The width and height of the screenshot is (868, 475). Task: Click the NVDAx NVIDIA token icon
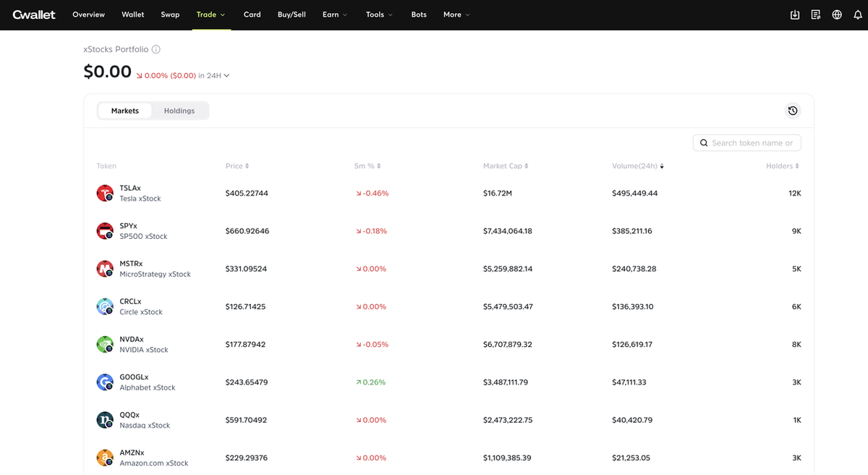pos(105,344)
